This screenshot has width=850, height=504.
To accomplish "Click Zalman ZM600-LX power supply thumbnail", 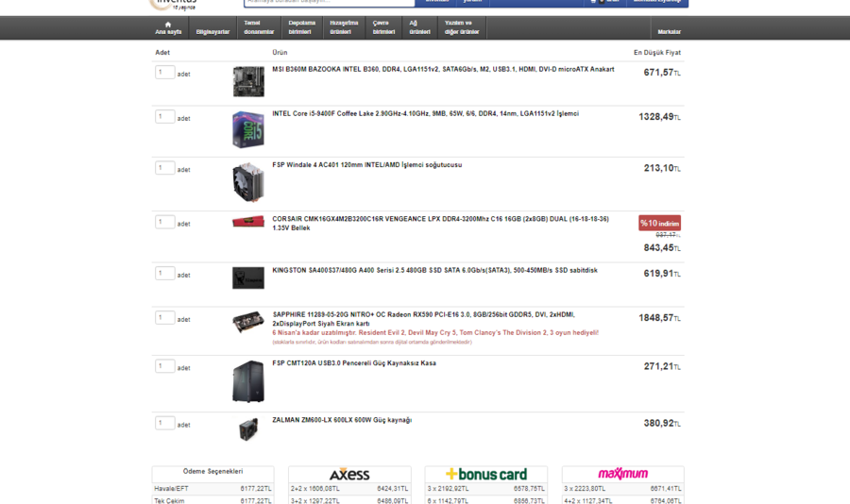I will (x=248, y=429).
